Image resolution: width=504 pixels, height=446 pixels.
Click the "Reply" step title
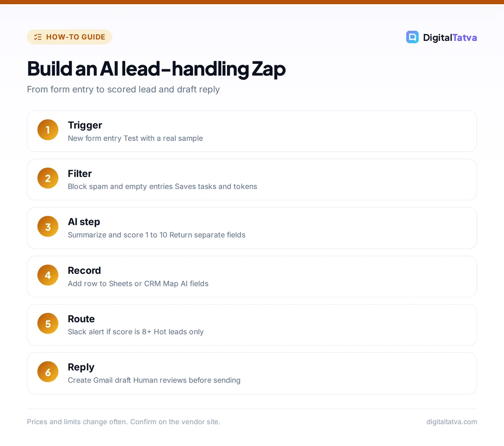pos(81,367)
